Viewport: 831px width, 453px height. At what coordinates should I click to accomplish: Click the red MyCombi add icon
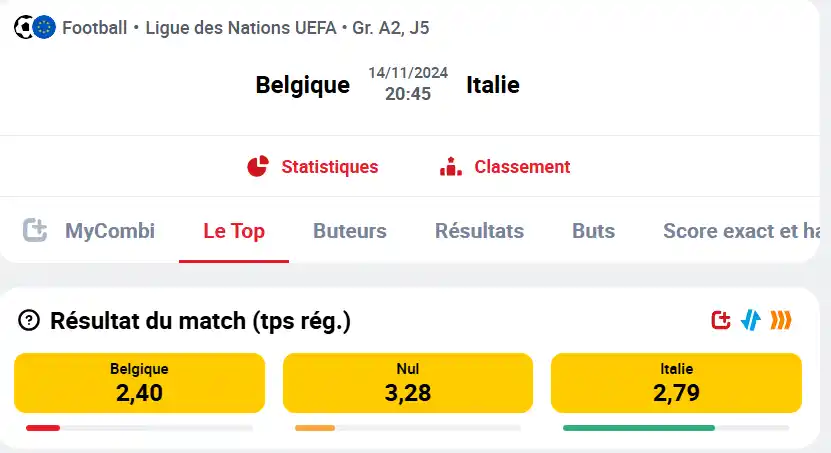tap(721, 320)
